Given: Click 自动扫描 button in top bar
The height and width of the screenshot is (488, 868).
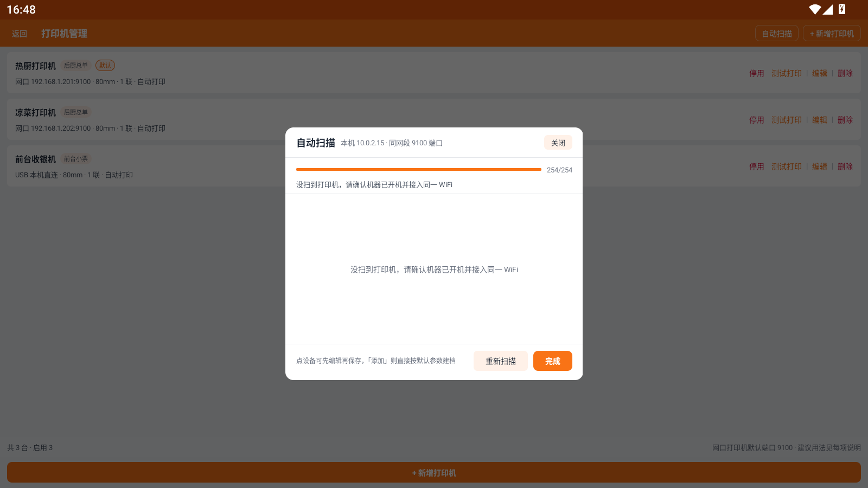Looking at the screenshot, I should tap(776, 34).
